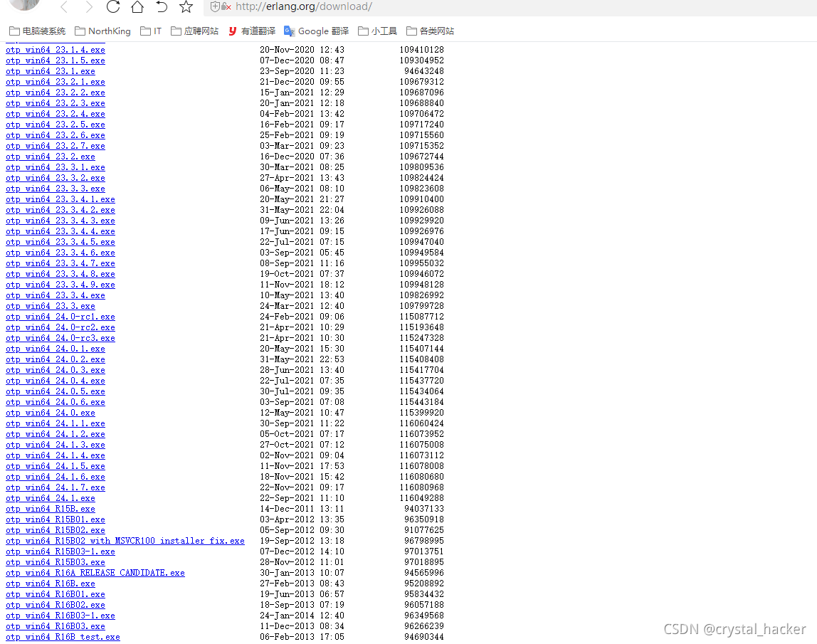
Task: Open the 各类网站 bookmark folder
Action: [430, 31]
